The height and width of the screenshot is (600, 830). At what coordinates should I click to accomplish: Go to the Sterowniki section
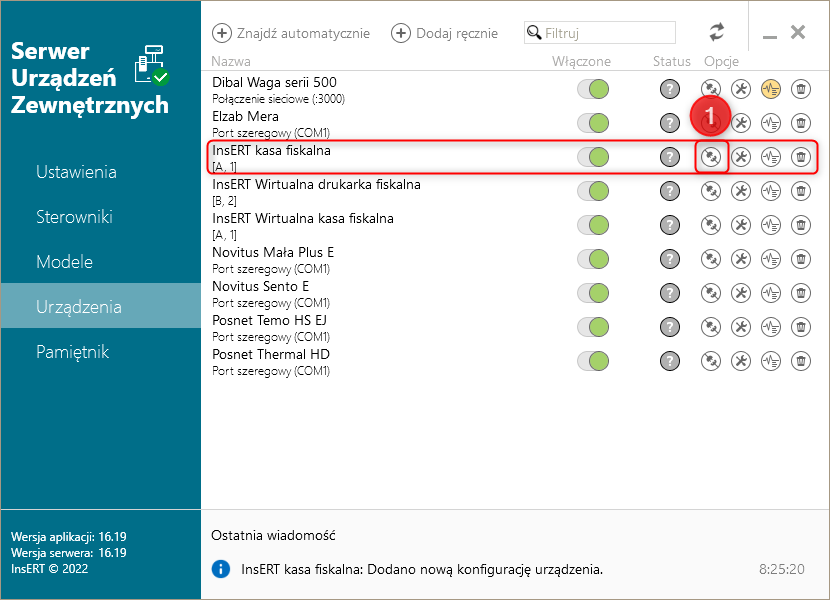101,217
